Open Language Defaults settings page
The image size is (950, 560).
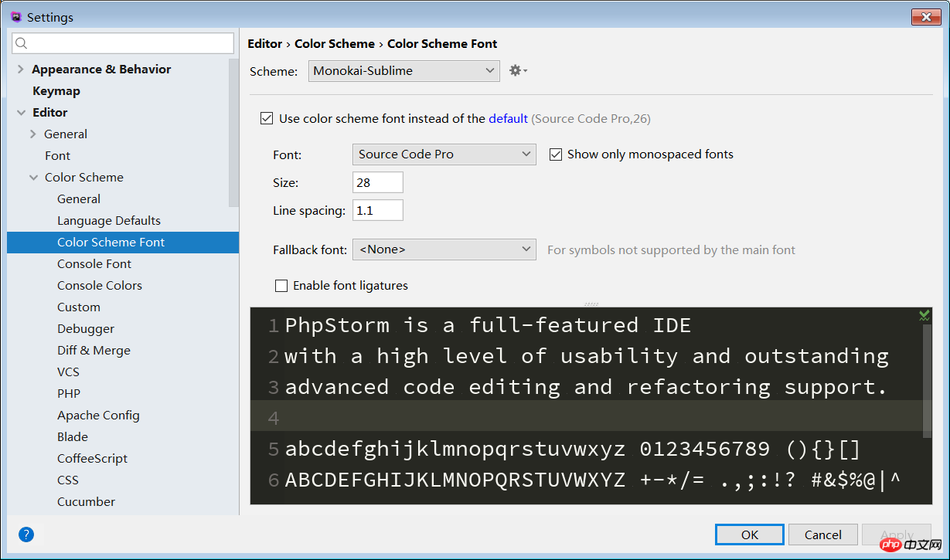coord(109,221)
